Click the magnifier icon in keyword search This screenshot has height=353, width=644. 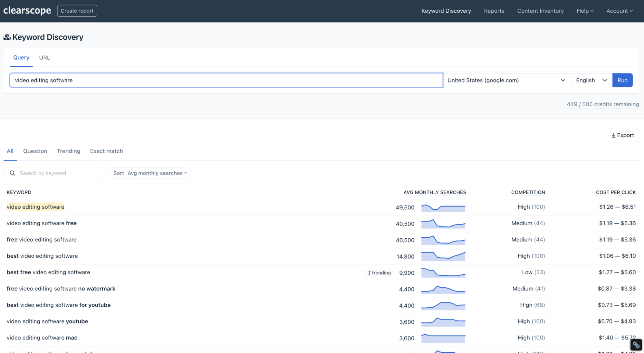click(x=13, y=173)
